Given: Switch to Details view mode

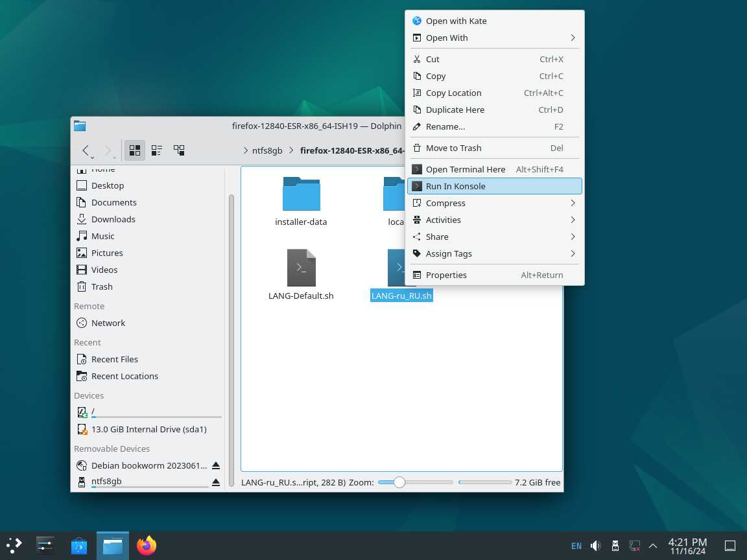Looking at the screenshot, I should click(x=179, y=150).
